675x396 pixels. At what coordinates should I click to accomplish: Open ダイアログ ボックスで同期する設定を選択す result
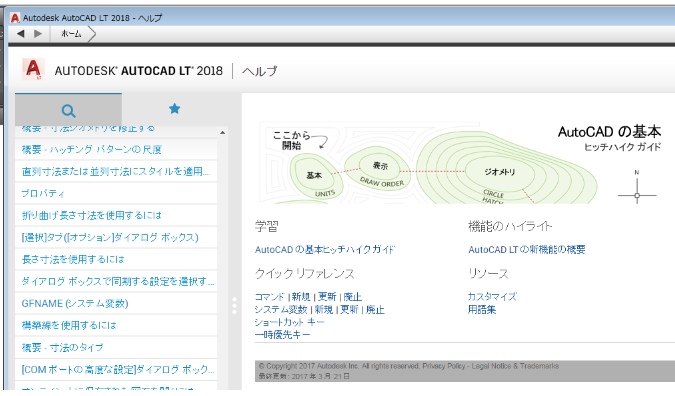coord(116,281)
